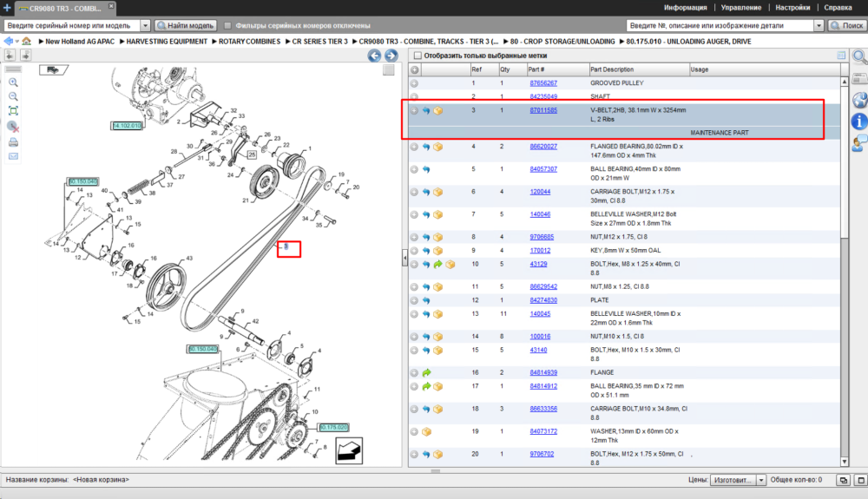
Task: Add GROOVED PULLEY row with plus circle
Action: coord(414,83)
